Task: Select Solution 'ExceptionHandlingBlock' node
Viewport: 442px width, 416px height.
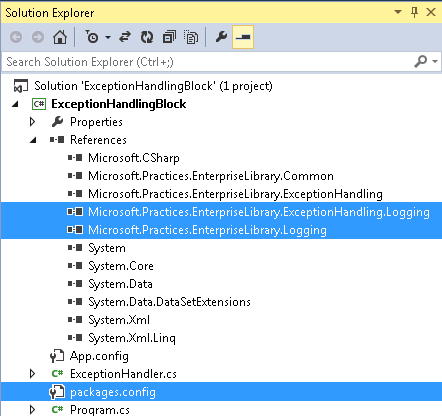Action: [153, 86]
